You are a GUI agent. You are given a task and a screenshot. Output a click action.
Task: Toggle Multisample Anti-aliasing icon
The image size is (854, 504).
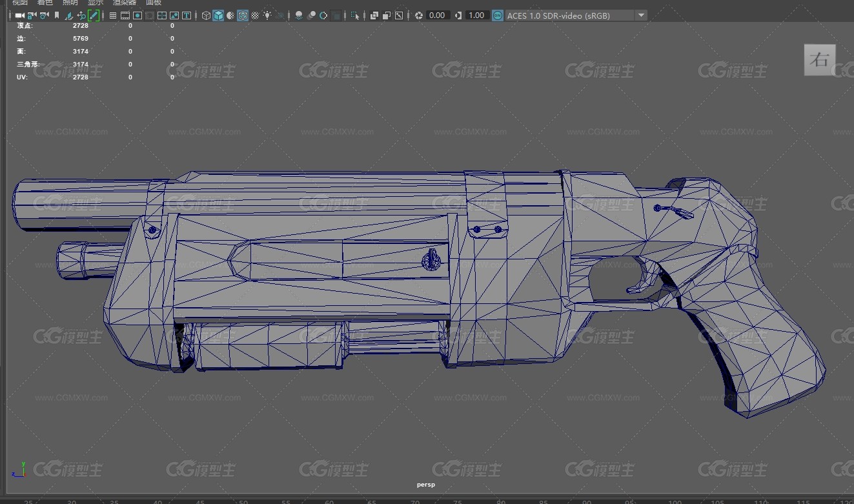(323, 15)
